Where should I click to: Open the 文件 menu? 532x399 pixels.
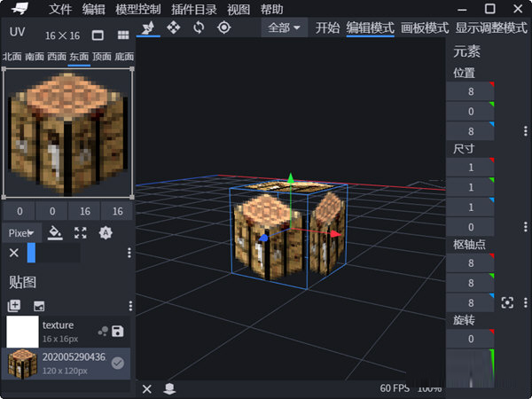[60, 9]
